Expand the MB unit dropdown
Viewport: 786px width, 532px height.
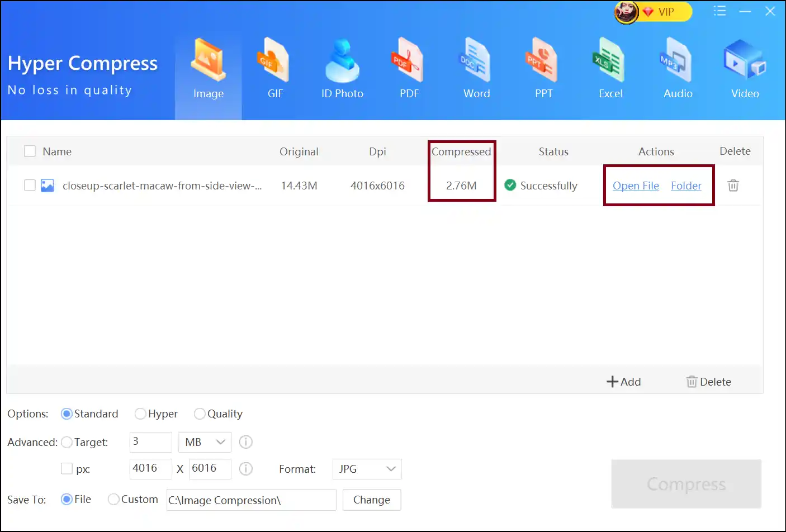[205, 442]
